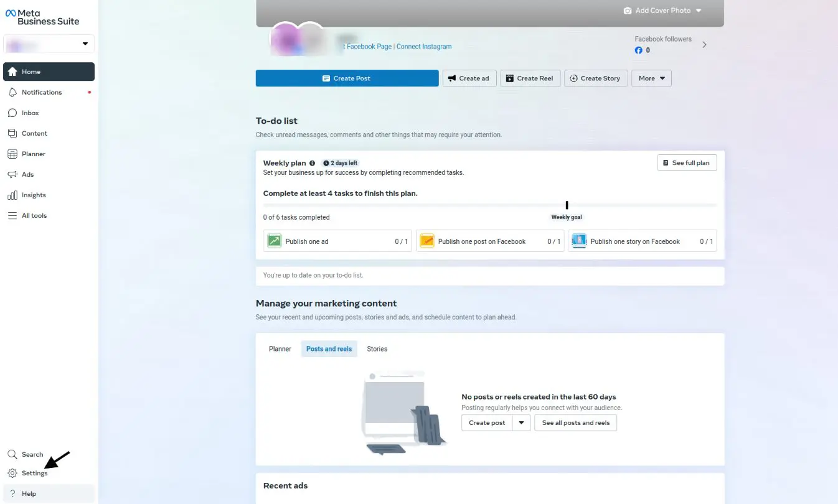Viewport: 838px width, 504px height.
Task: Select Home in the sidebar menu
Action: coord(49,72)
